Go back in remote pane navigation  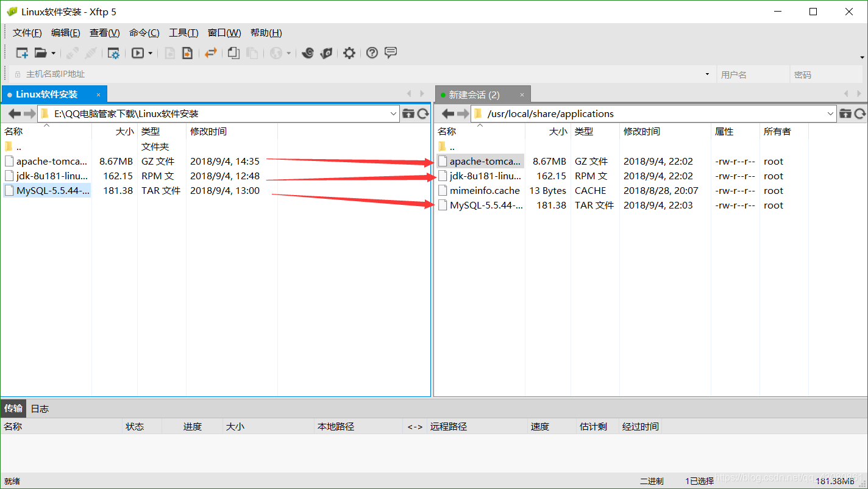(448, 114)
